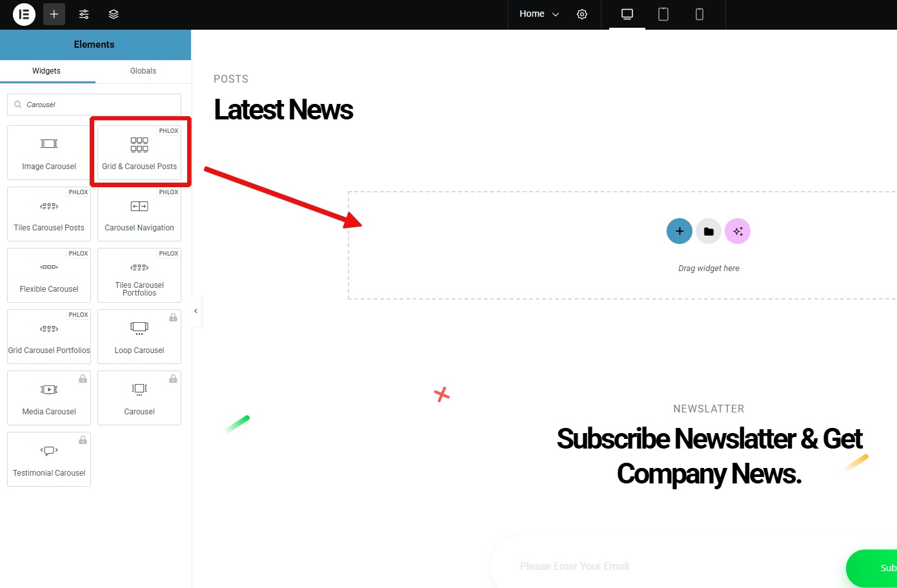The width and height of the screenshot is (897, 588).
Task: Click the Latest News heading
Action: pyautogui.click(x=283, y=110)
